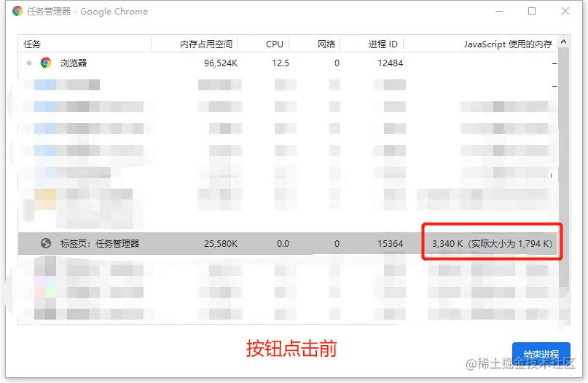This screenshot has height=383, width=588.
Task: Click the JavaScript memory value 3,340 K
Action: click(x=447, y=244)
